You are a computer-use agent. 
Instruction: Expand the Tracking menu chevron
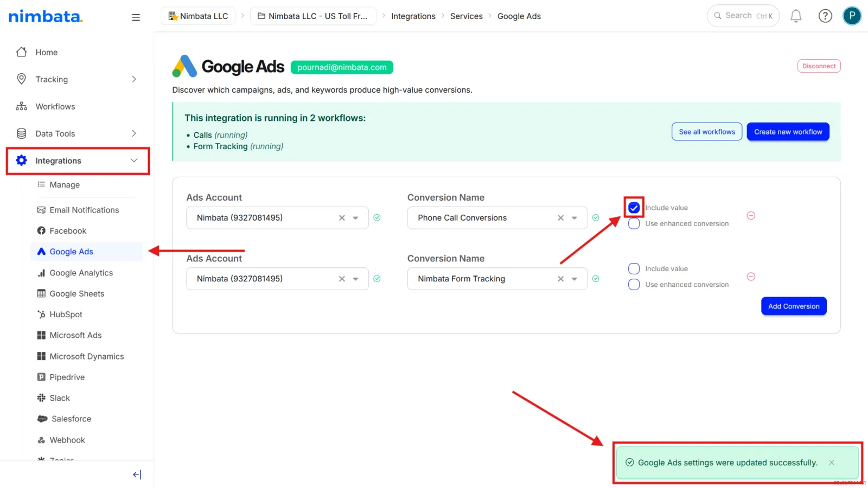pos(134,79)
